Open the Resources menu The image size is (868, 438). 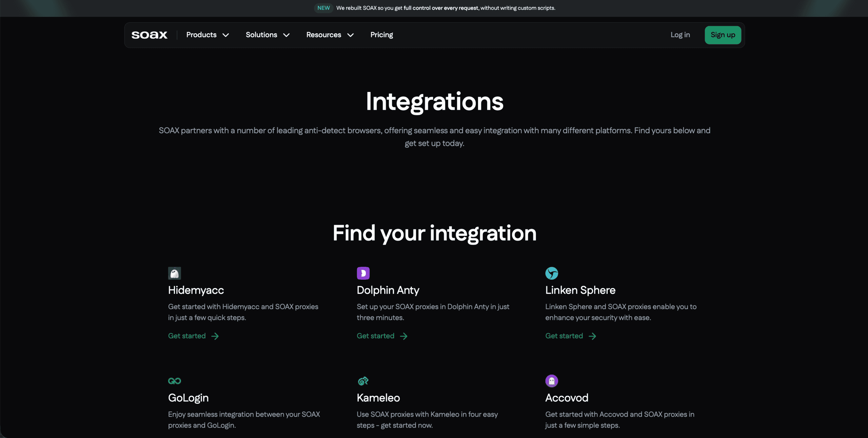click(x=330, y=35)
